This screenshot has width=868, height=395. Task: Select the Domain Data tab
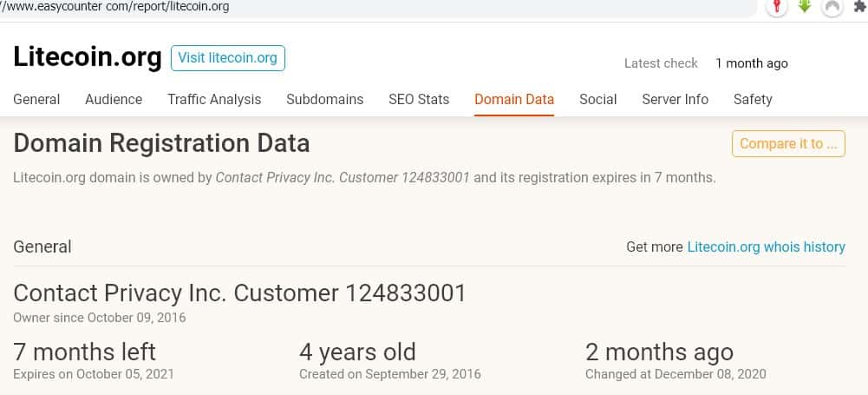514,99
